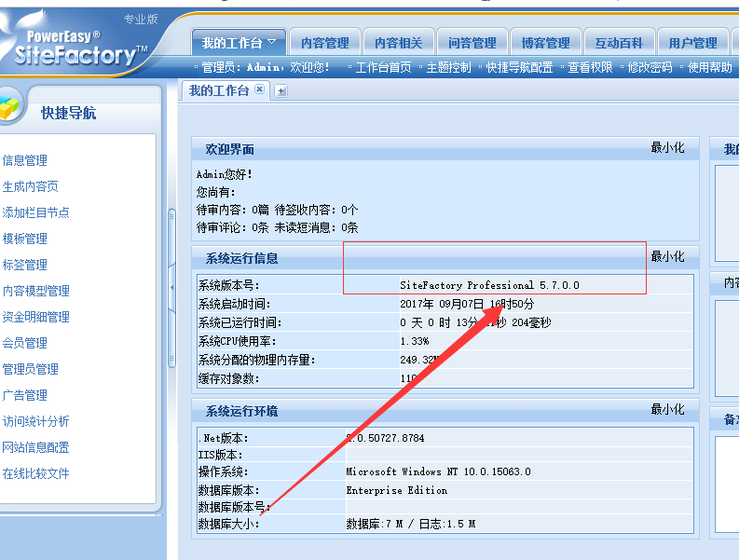
Task: Click the colorful cube quick navigation icon
Action: point(8,106)
